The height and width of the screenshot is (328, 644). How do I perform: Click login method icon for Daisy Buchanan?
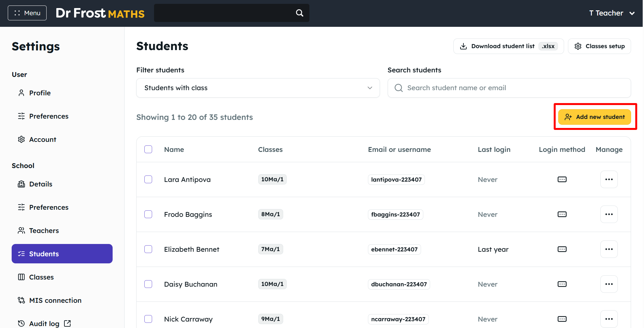[x=562, y=284]
